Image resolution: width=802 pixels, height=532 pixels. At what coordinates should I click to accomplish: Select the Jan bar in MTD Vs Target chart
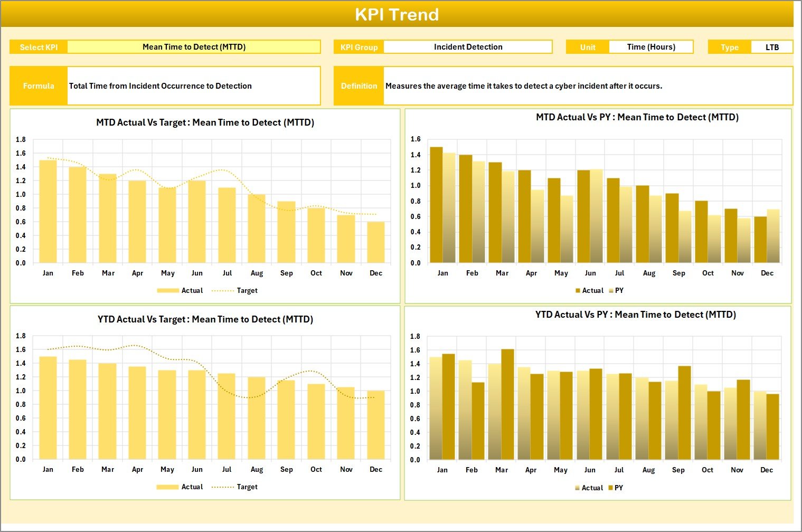48,211
